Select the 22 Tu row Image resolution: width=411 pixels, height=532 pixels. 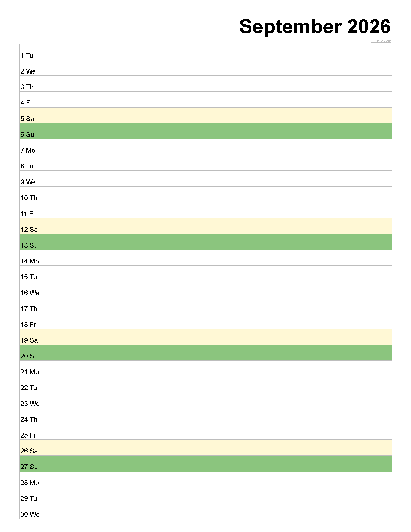[206, 384]
